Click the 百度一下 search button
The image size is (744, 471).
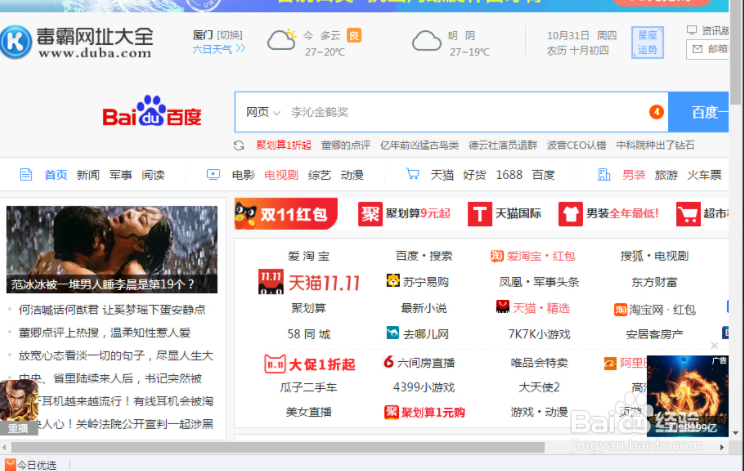click(x=698, y=112)
